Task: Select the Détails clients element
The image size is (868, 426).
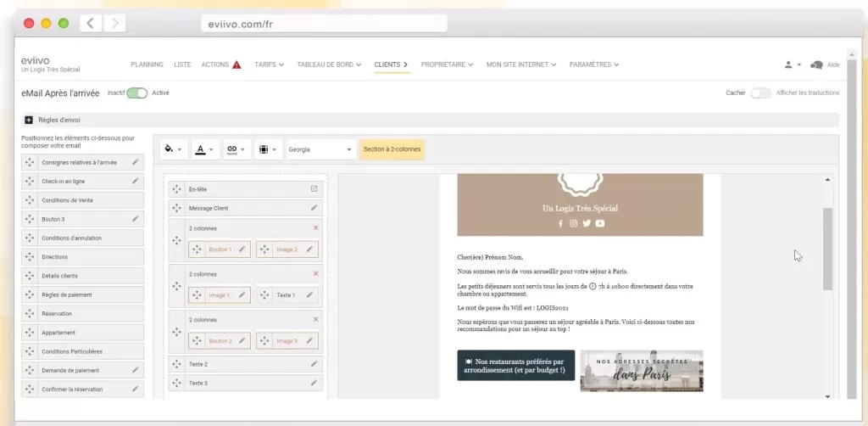Action: coord(82,276)
